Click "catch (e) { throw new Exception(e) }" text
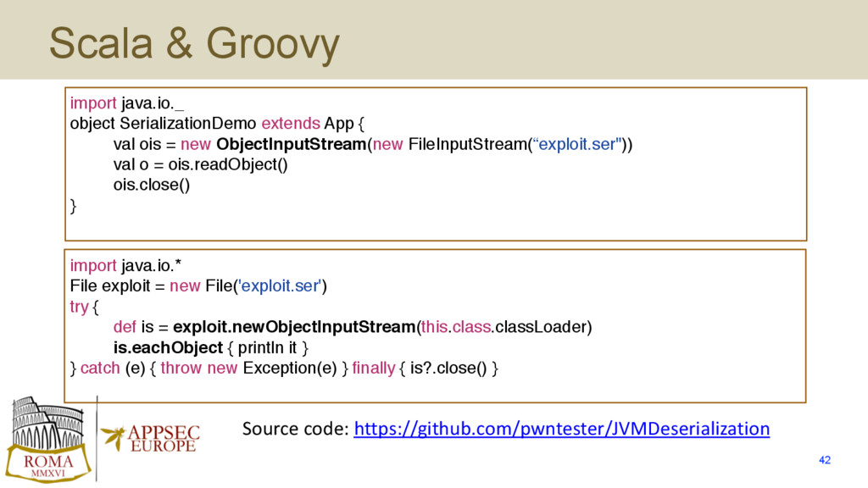This screenshot has width=868, height=488. pyautogui.click(x=214, y=368)
